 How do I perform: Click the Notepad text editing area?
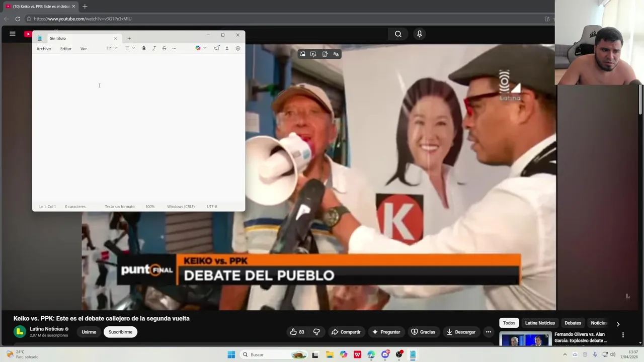[x=138, y=128]
